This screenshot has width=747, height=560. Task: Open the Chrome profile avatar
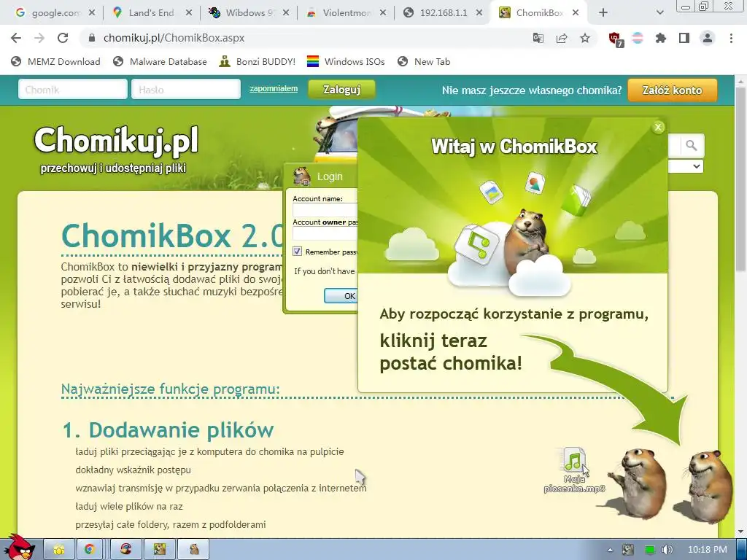(x=708, y=38)
